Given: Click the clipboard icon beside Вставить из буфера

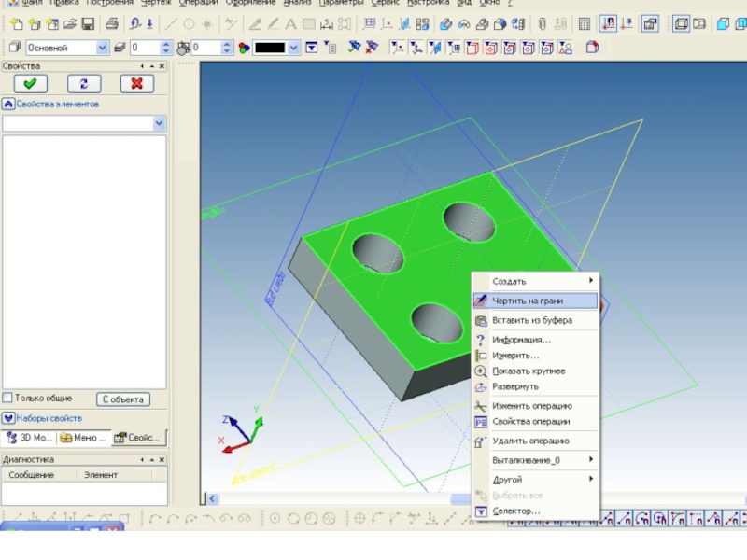Looking at the screenshot, I should [x=481, y=320].
